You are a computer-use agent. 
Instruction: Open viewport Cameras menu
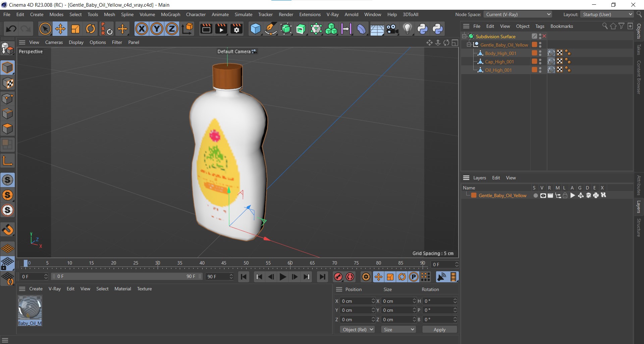click(x=54, y=42)
